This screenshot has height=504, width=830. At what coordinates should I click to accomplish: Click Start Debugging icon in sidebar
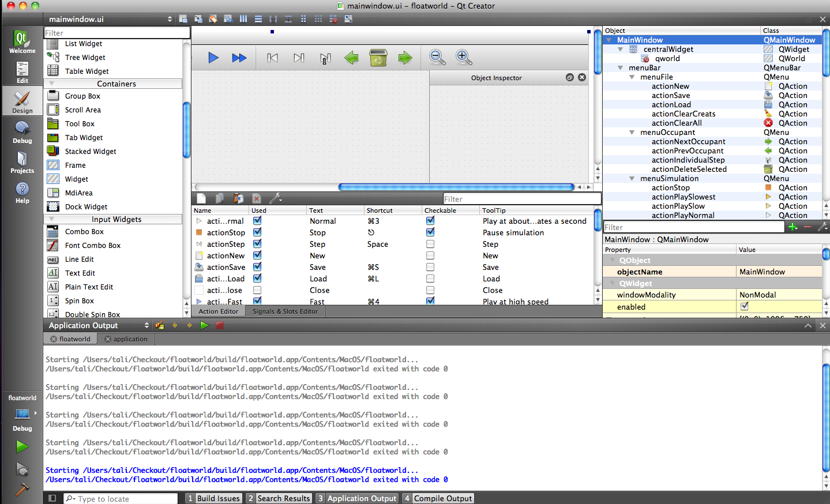[22, 468]
